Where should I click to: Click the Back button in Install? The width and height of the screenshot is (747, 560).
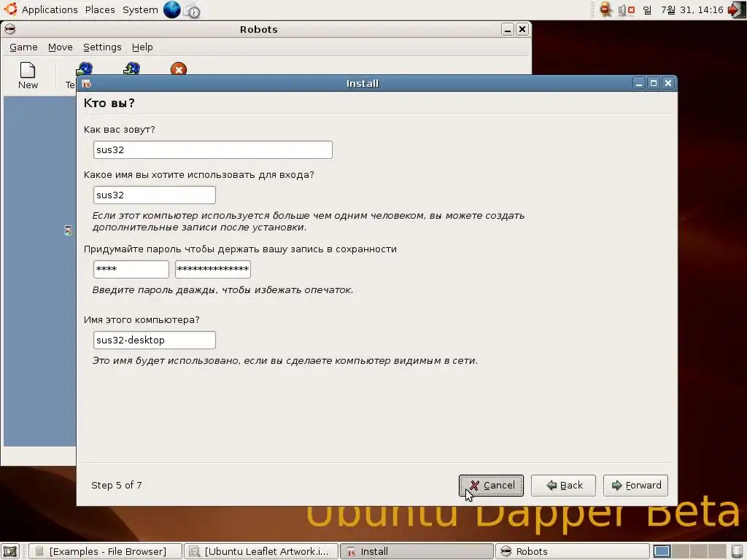point(563,485)
